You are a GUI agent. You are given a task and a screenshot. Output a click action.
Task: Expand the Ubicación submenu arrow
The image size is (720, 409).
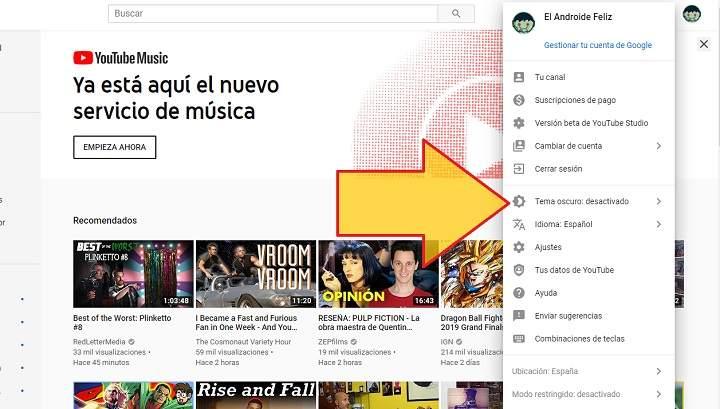click(x=659, y=371)
